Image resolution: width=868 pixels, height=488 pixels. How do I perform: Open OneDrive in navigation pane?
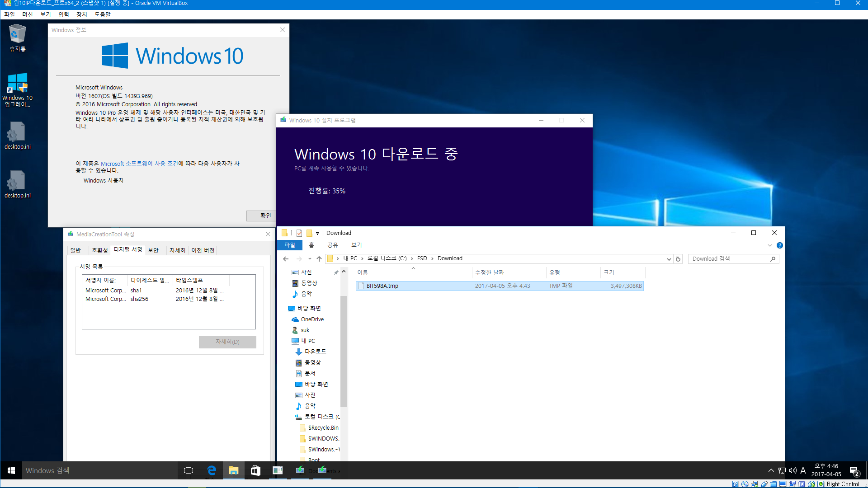coord(308,319)
